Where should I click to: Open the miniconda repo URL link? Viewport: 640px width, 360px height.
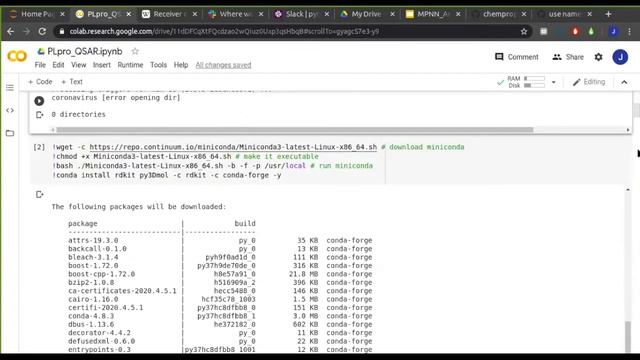233,147
